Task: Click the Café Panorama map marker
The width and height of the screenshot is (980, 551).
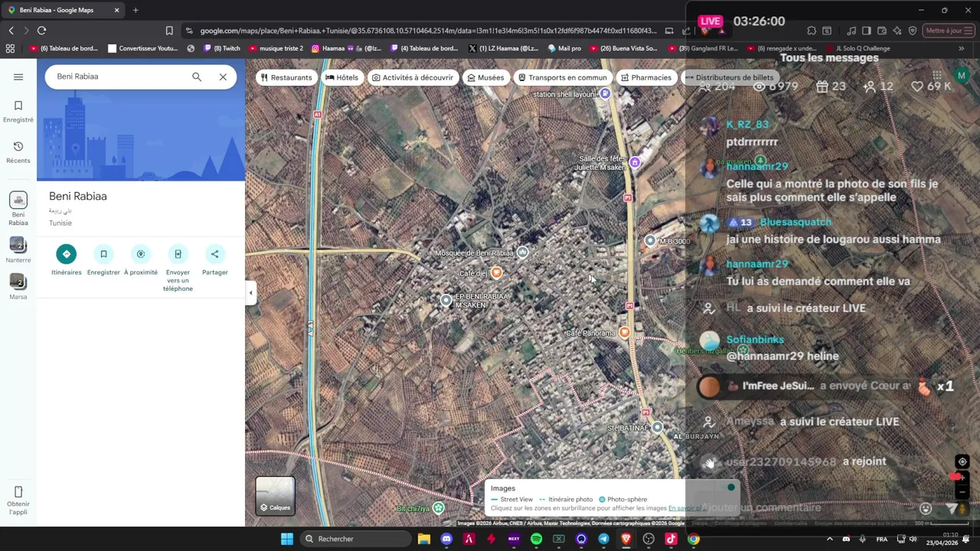Action: point(625,332)
